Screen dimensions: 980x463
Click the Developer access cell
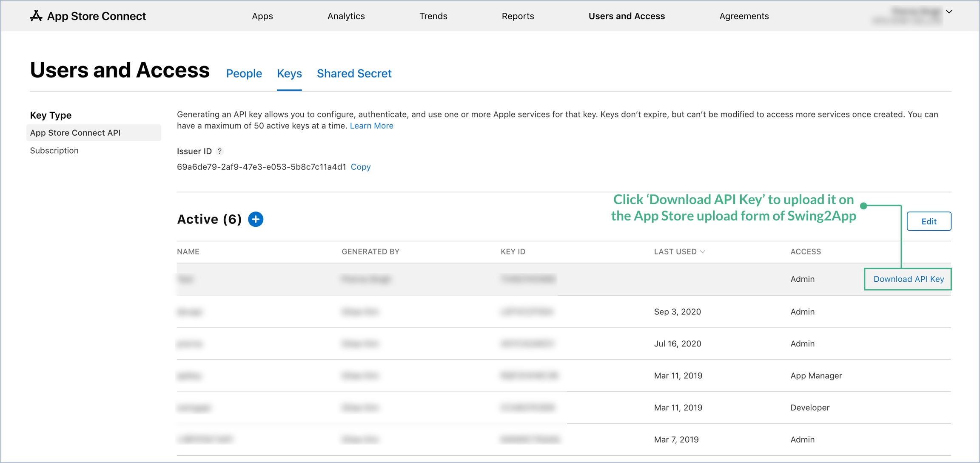(810, 407)
